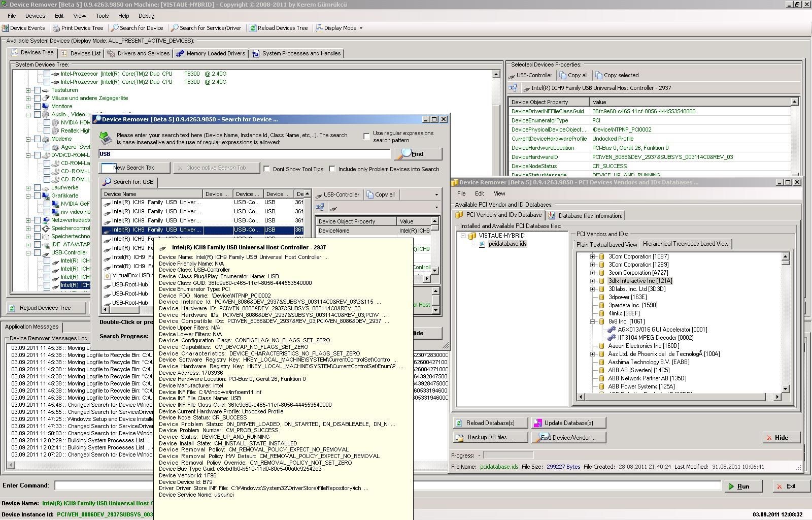Click Backup DB files button
The width and height of the screenshot is (812, 520).
click(x=490, y=437)
